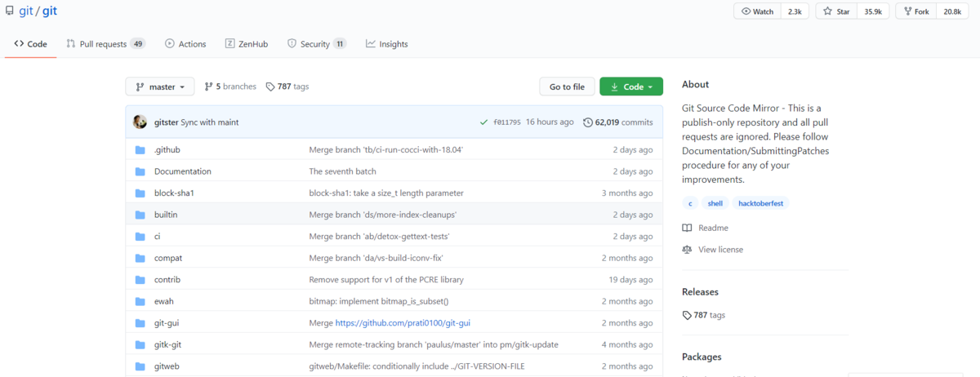The image size is (980, 377).
Task: Open the compat folder
Action: (x=168, y=258)
